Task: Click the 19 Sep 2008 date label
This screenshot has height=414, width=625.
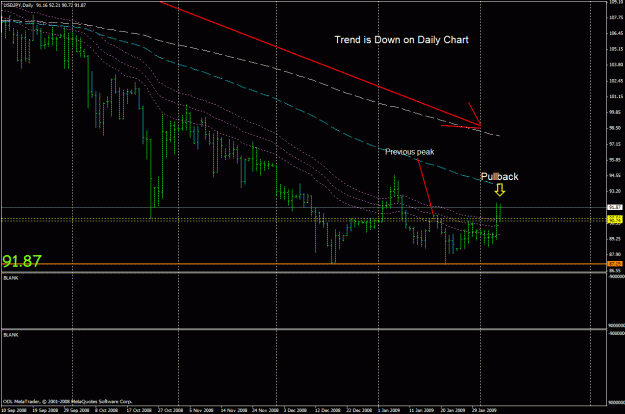Action: coord(45,410)
